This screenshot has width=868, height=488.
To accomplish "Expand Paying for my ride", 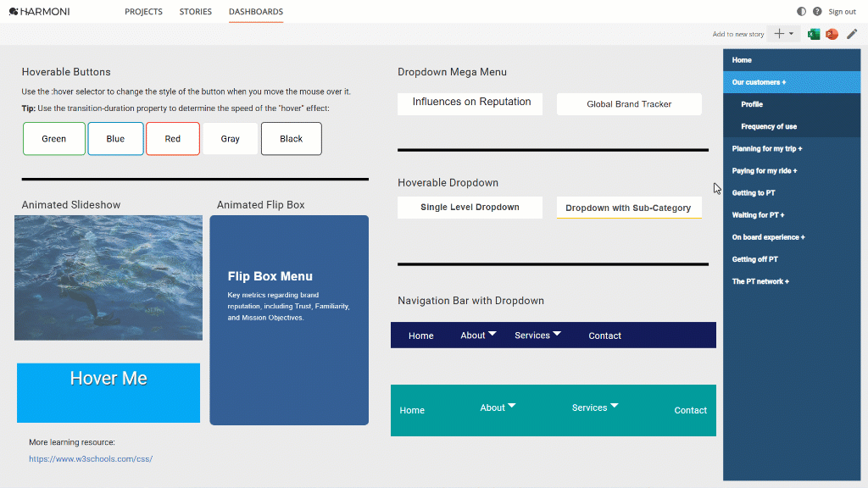I will pos(792,170).
